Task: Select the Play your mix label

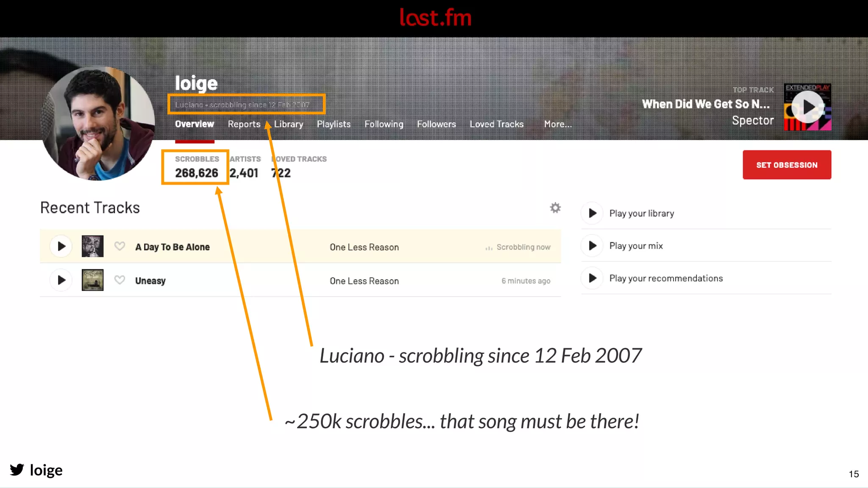Action: pos(636,246)
